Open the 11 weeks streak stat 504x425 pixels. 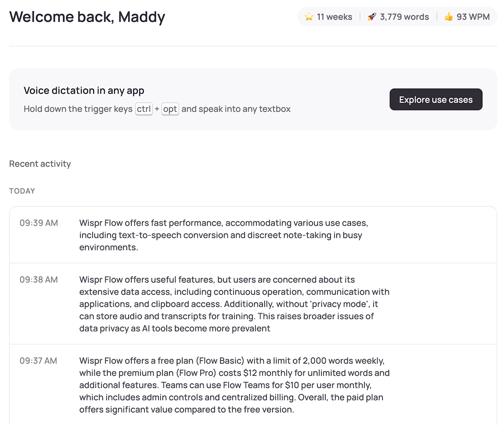[x=328, y=17]
